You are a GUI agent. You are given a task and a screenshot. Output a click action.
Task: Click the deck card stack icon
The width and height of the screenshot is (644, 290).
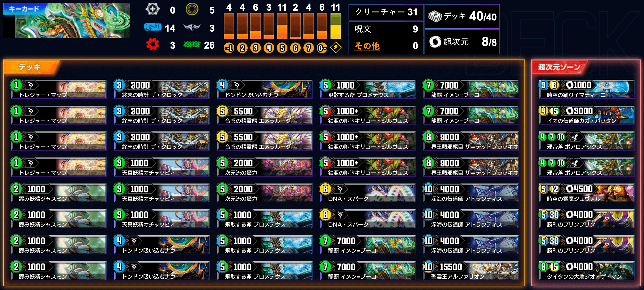(x=435, y=16)
